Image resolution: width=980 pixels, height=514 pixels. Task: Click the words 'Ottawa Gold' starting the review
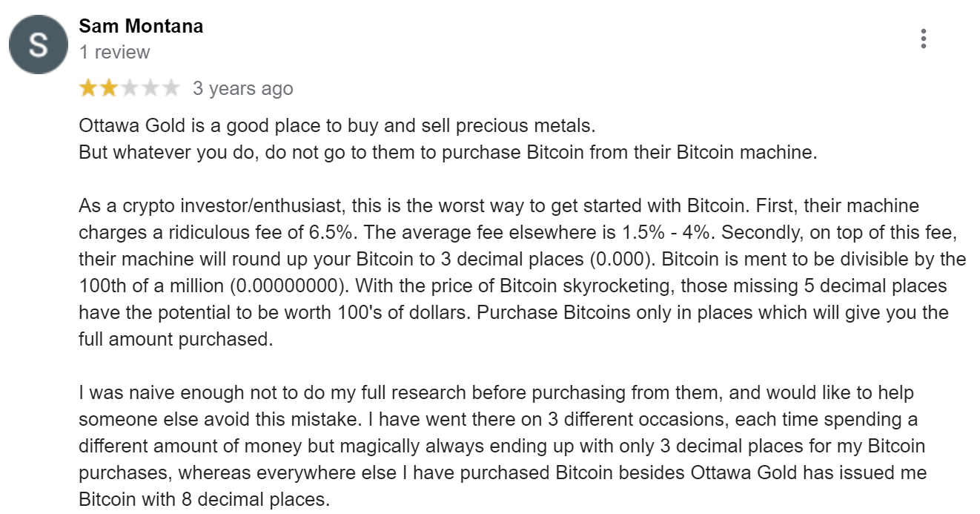[x=122, y=126]
